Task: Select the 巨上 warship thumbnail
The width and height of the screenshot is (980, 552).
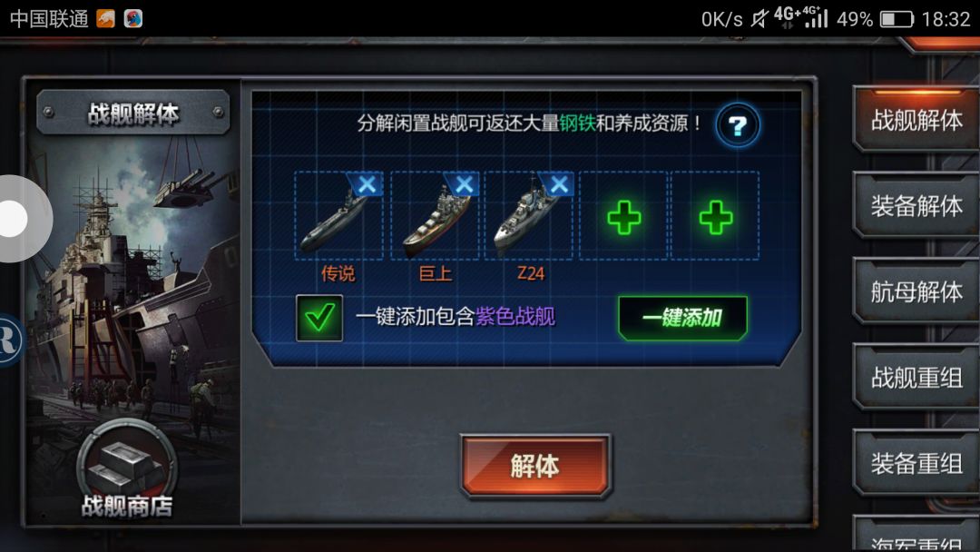Action: [435, 216]
